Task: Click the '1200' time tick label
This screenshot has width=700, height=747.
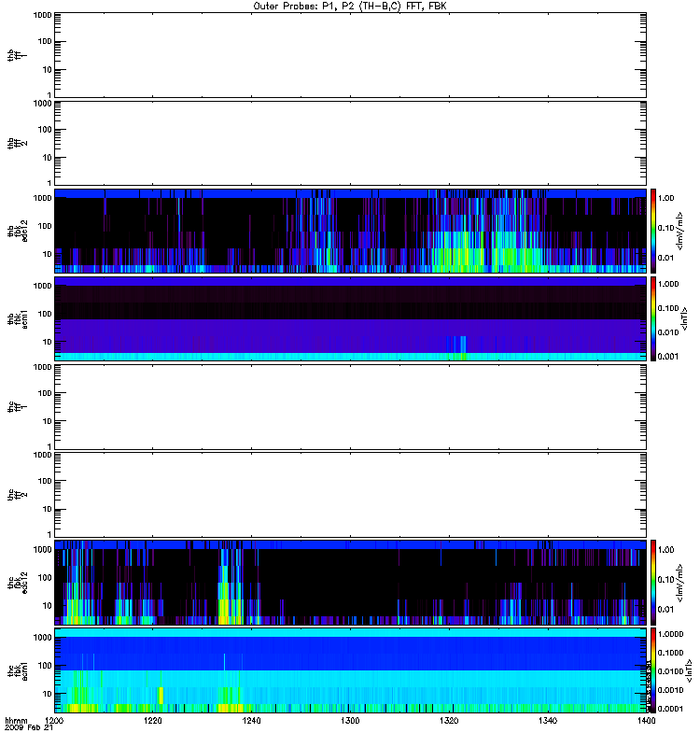Action: pos(54,721)
